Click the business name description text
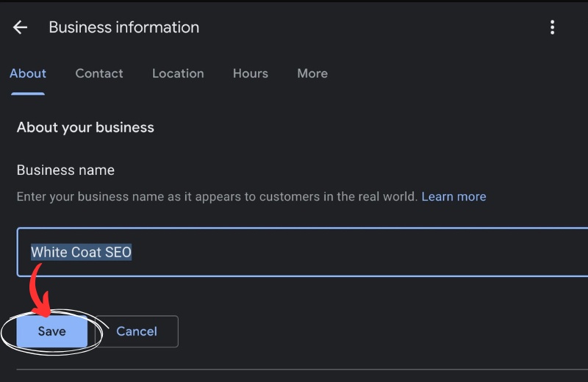This screenshot has width=588, height=382. tap(217, 196)
